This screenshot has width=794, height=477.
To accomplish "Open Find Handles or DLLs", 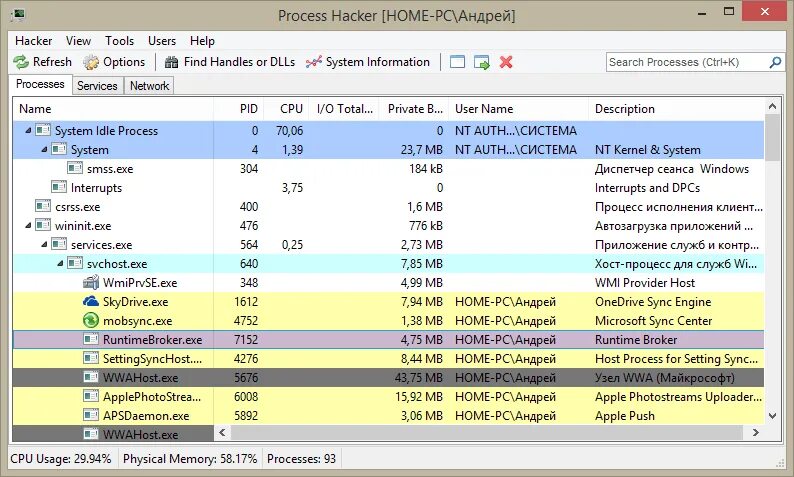I will [230, 62].
